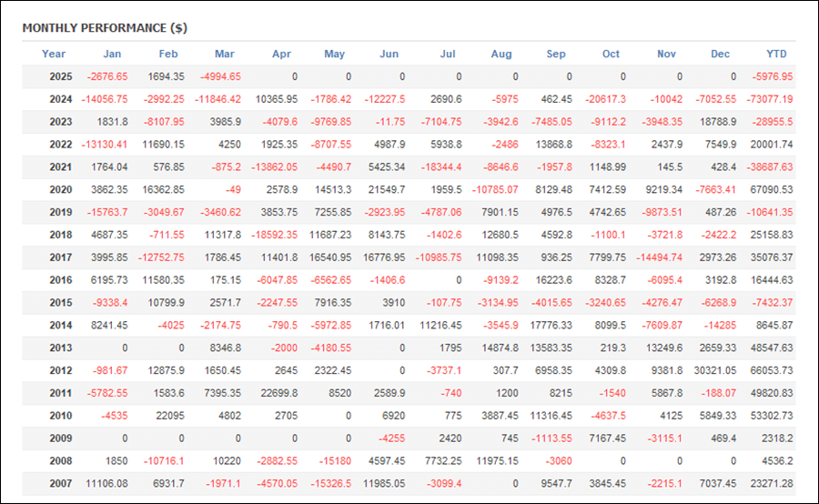This screenshot has width=819, height=504.
Task: Select the 2015 year row label
Action: point(61,303)
